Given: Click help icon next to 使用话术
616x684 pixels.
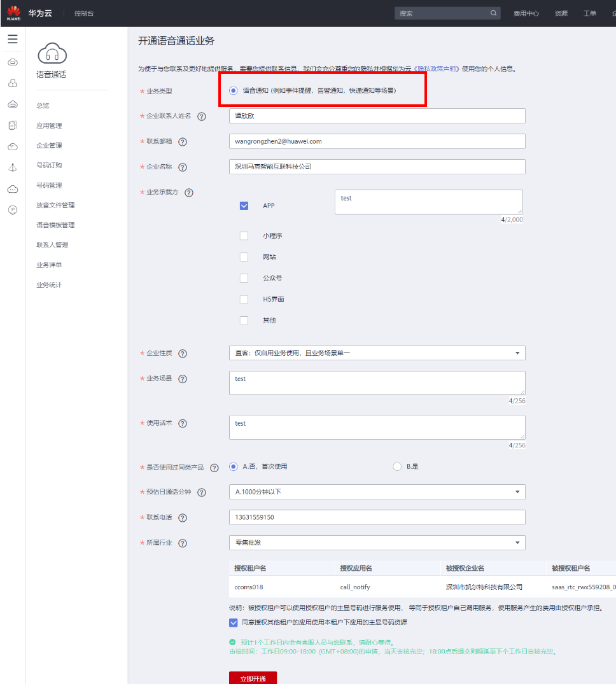Looking at the screenshot, I should point(183,424).
